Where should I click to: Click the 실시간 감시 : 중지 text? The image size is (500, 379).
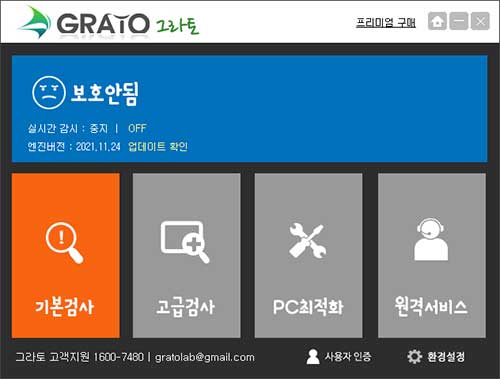coord(68,128)
